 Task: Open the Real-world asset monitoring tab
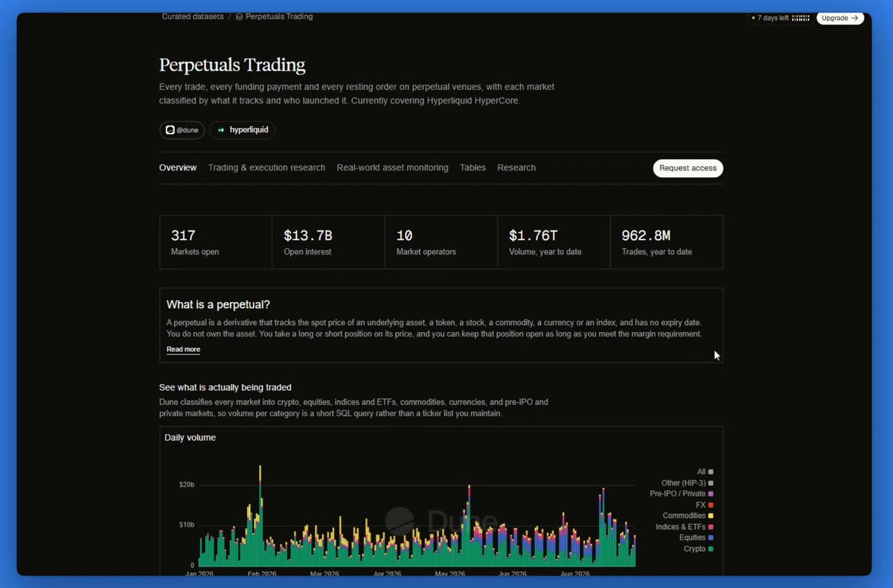[x=392, y=167]
